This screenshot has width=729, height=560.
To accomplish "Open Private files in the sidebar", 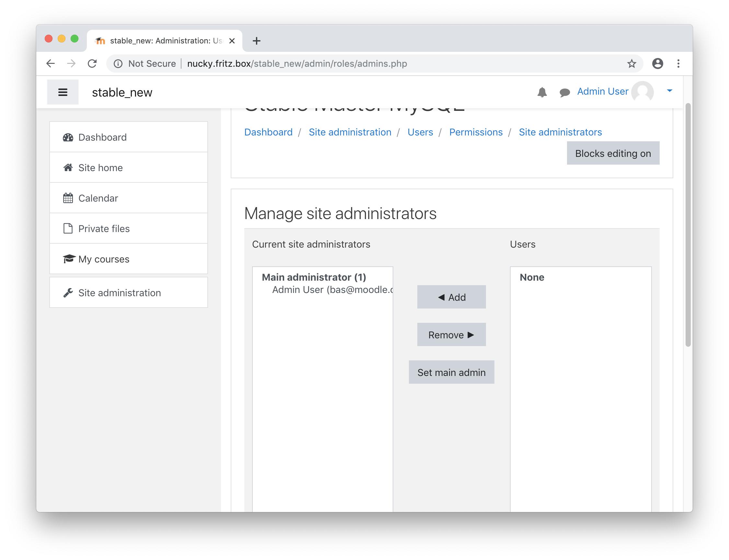I will coord(129,228).
